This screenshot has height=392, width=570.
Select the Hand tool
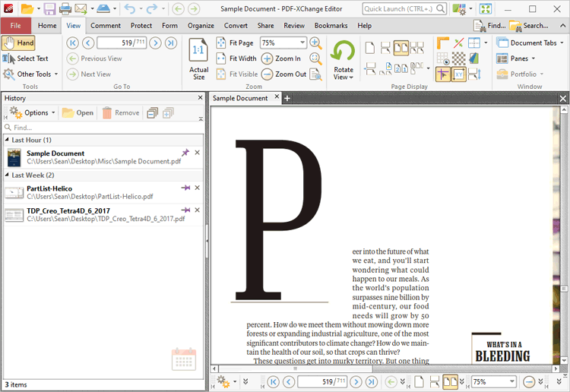click(x=19, y=43)
